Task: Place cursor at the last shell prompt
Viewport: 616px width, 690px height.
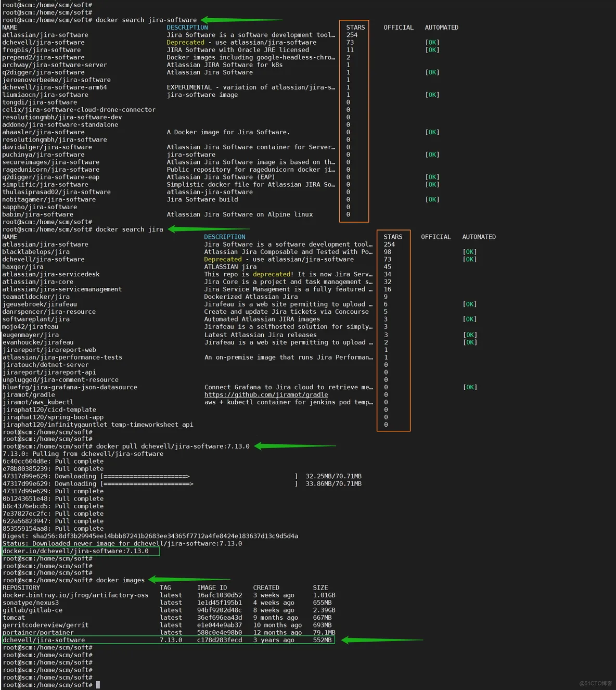Action: tap(98, 685)
